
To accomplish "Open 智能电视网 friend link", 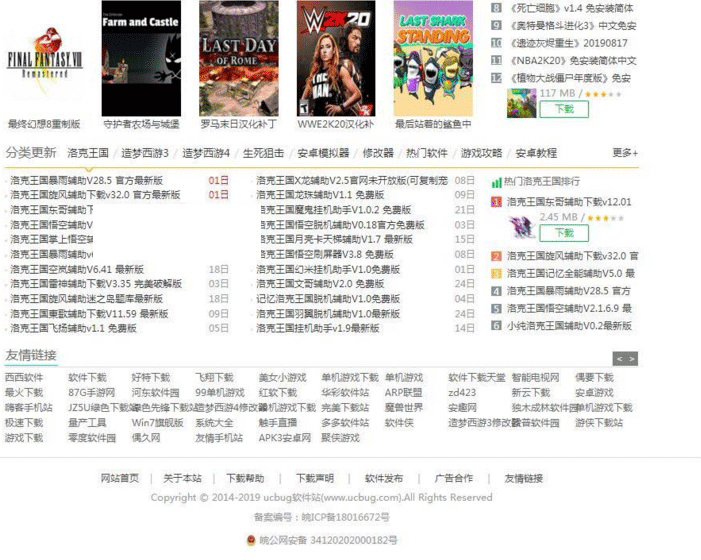I will (536, 378).
